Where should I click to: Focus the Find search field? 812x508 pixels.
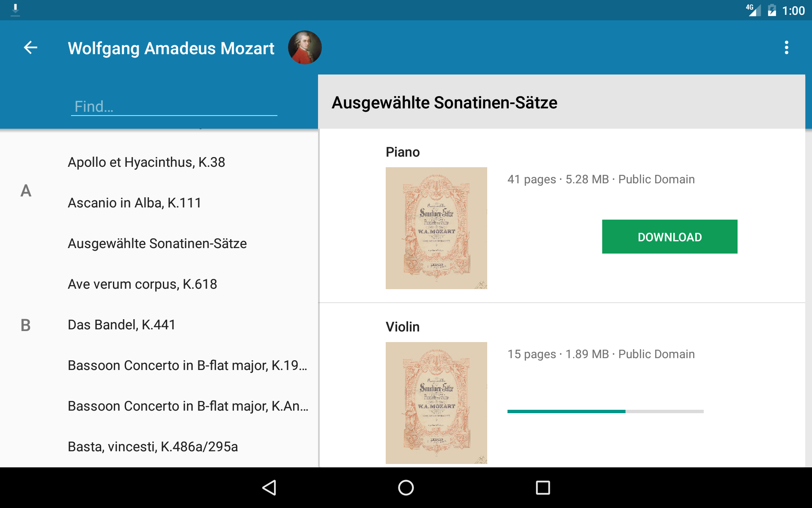[174, 106]
